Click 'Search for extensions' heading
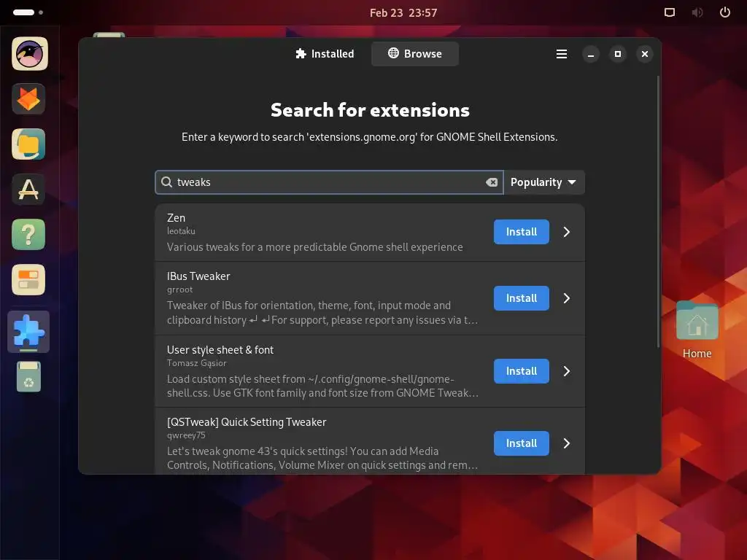 point(370,110)
